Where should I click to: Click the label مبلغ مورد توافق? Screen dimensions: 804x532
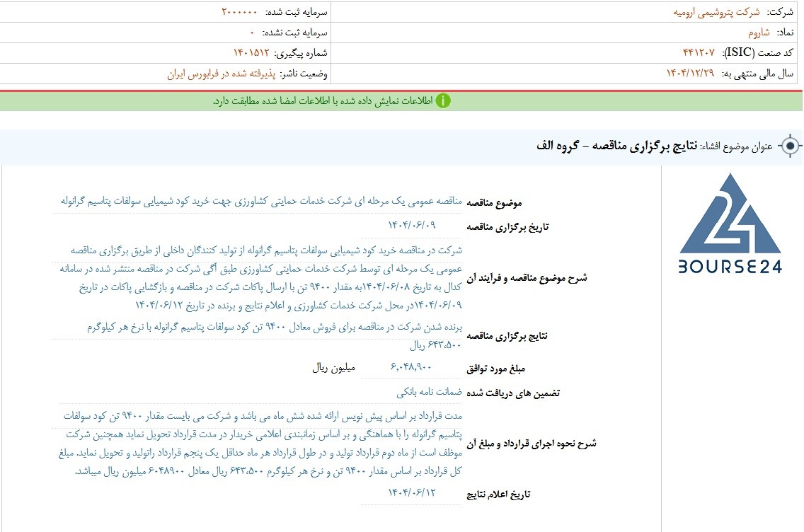point(495,369)
